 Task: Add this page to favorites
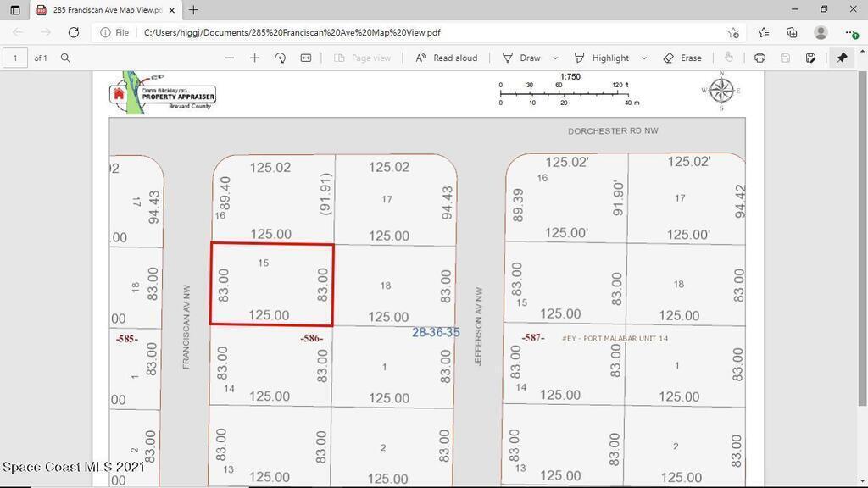click(733, 32)
